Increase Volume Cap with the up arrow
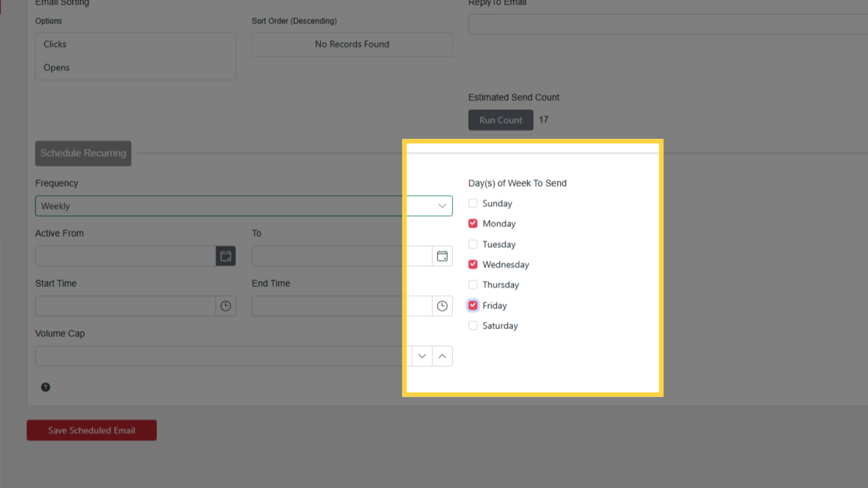The width and height of the screenshot is (868, 488). click(442, 356)
